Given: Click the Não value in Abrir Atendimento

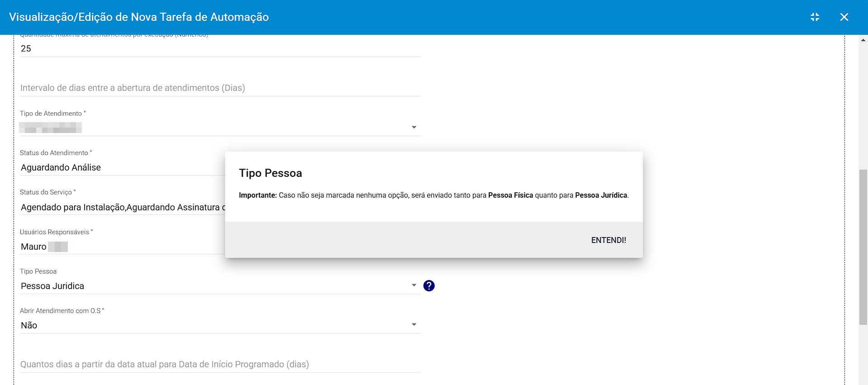Looking at the screenshot, I should [29, 325].
